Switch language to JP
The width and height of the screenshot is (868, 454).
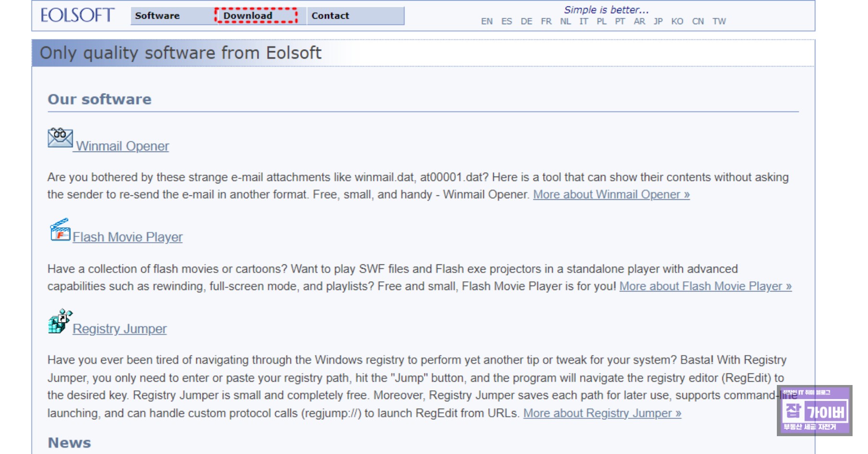pyautogui.click(x=658, y=21)
